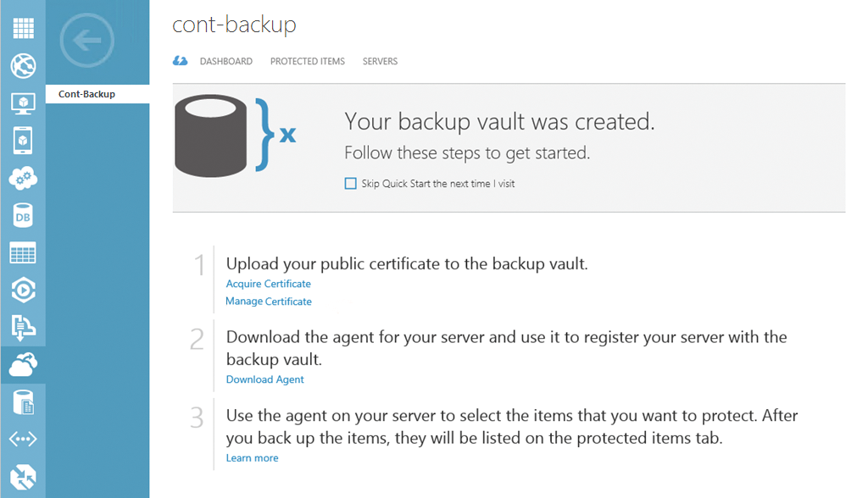Select the Web Sites globe icon
Screen dimensions: 868x498
23,65
